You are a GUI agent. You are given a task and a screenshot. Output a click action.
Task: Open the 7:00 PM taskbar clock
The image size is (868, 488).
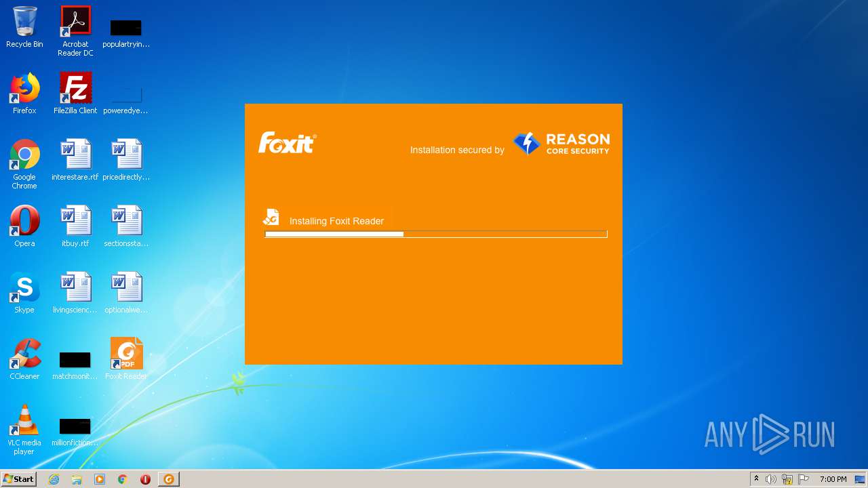tap(833, 479)
